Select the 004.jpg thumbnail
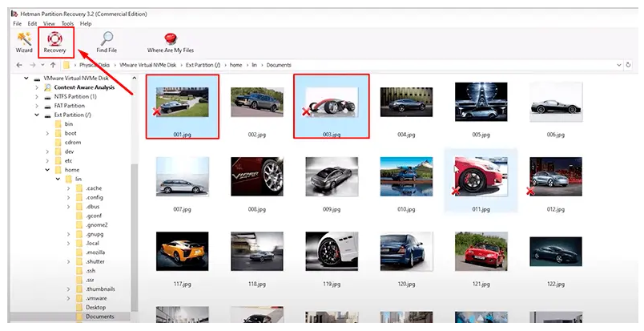This screenshot has height=331, width=644. coord(406,102)
